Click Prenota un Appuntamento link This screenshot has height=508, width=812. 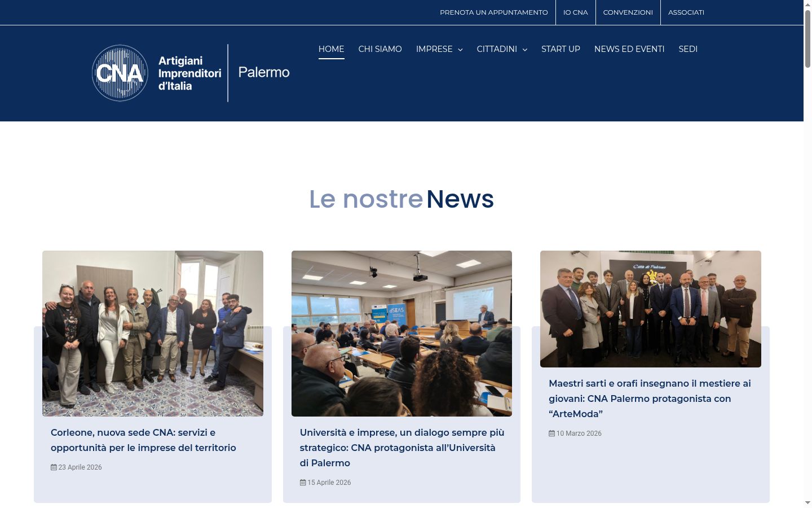coord(494,12)
